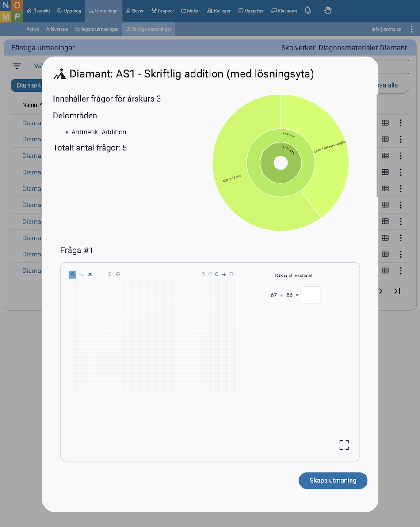Switch to the Arkiverade tab

pos(57,29)
